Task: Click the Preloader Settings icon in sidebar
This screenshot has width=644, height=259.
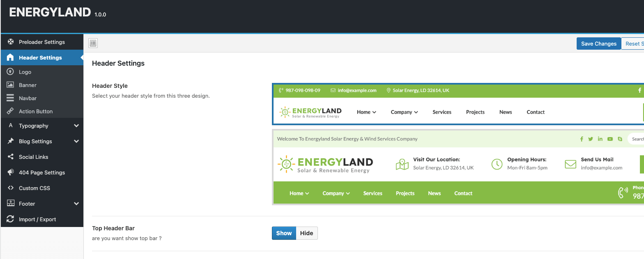Action: [x=11, y=42]
